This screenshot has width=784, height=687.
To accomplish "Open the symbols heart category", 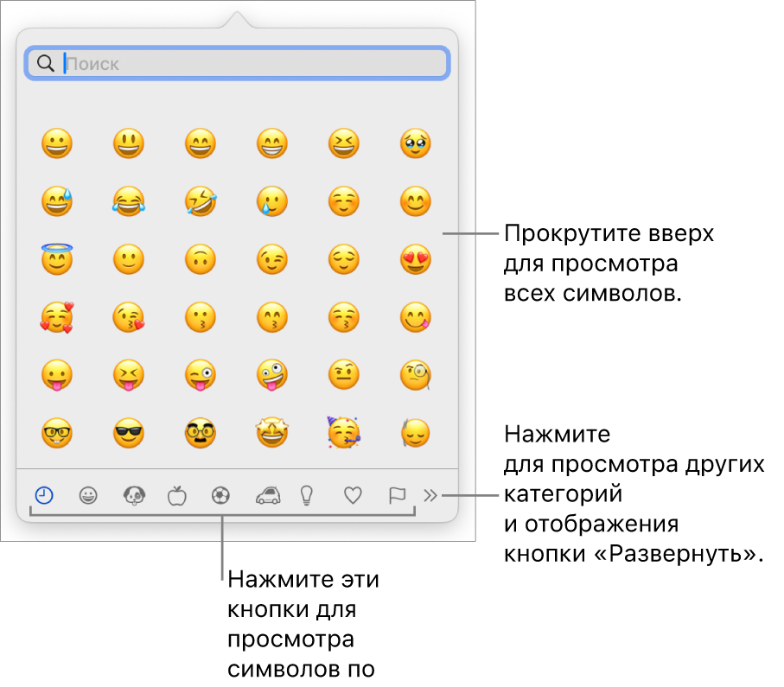I will tap(353, 495).
